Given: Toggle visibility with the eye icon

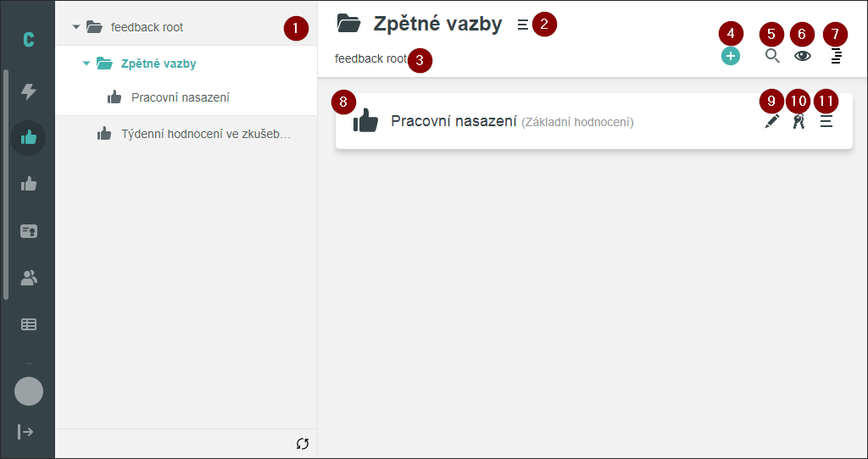Looking at the screenshot, I should point(802,57).
